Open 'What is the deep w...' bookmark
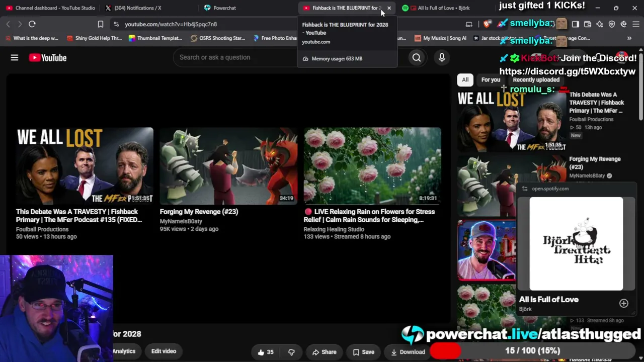The width and height of the screenshot is (644, 362). tap(32, 38)
